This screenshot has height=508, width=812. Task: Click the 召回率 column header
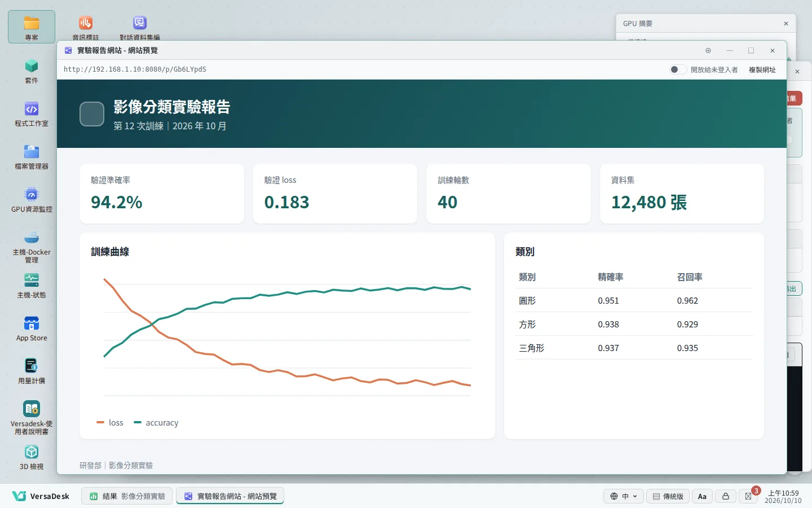click(690, 277)
